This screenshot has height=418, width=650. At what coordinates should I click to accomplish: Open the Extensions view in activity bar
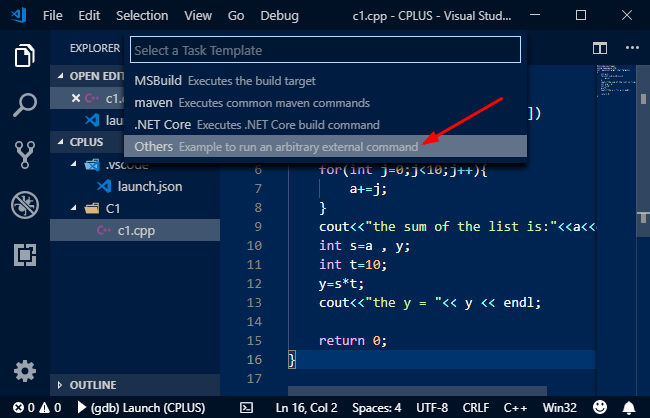[x=24, y=254]
